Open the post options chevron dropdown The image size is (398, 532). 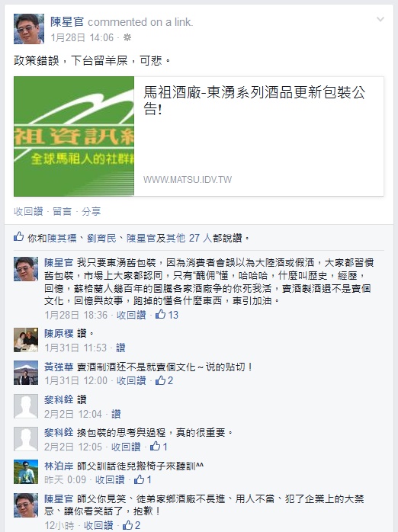(380, 19)
